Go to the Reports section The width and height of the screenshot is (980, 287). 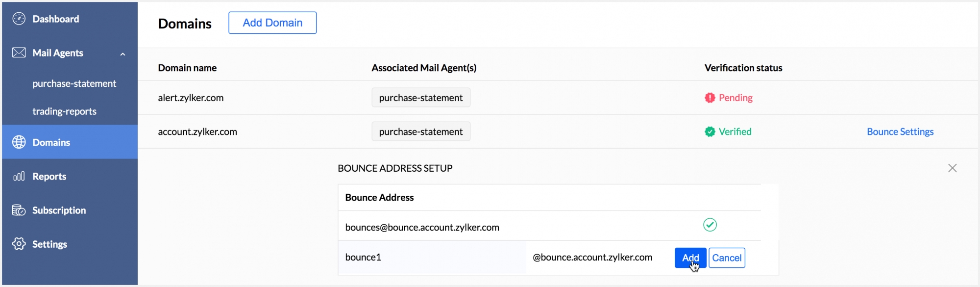pyautogui.click(x=49, y=176)
